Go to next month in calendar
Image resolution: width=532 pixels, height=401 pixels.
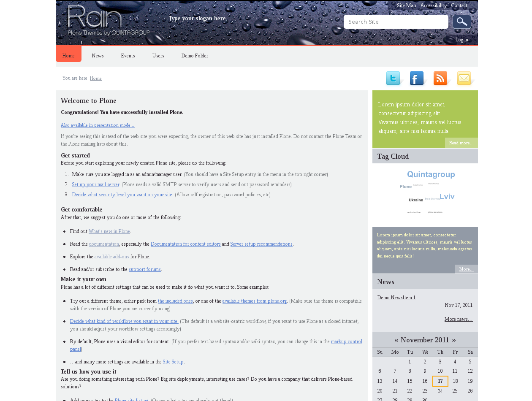point(454,340)
